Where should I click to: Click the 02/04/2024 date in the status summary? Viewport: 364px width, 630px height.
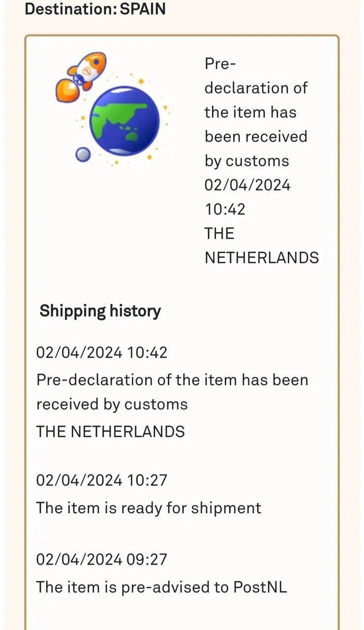point(247,185)
